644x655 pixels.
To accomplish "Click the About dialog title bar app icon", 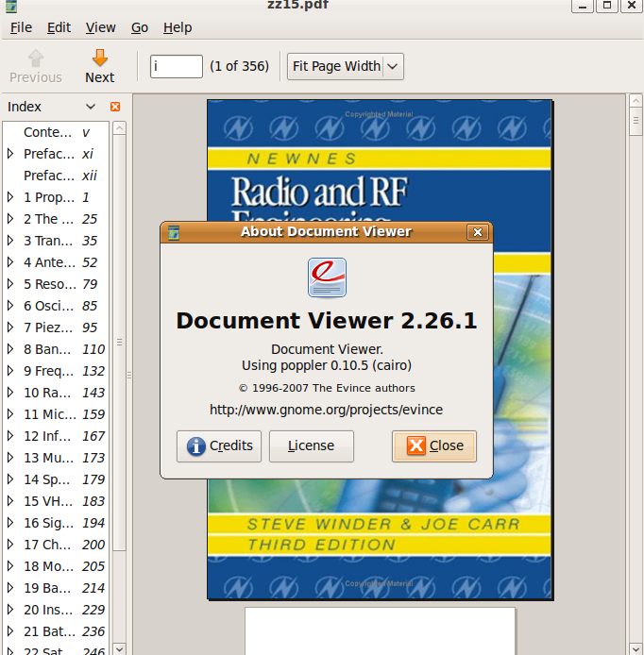I will 174,232.
